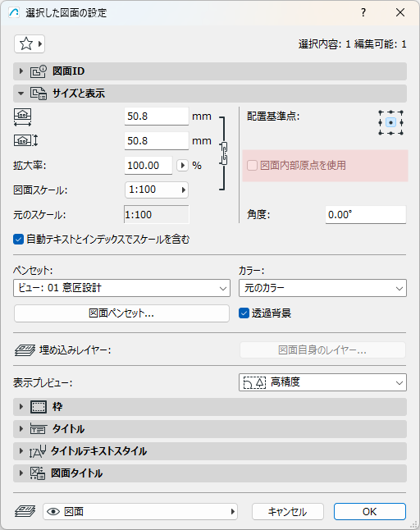Click the height field with 50.8
Screen dimensions: 420x530
(157, 140)
